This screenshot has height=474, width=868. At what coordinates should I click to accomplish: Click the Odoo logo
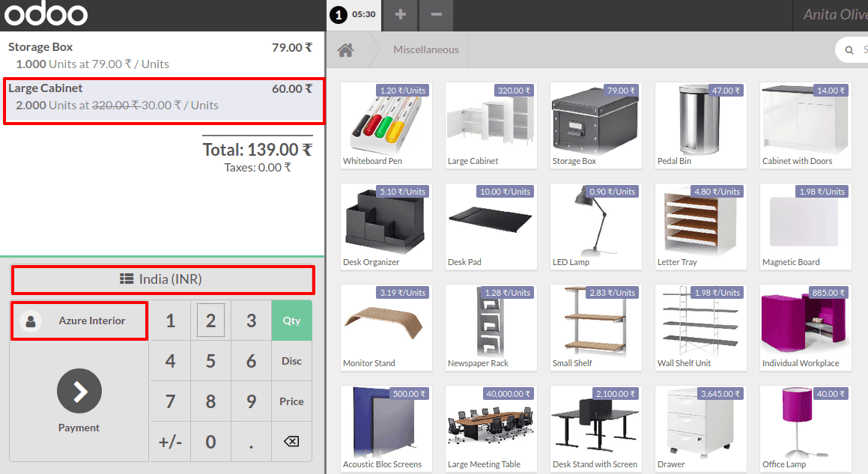coord(46,14)
